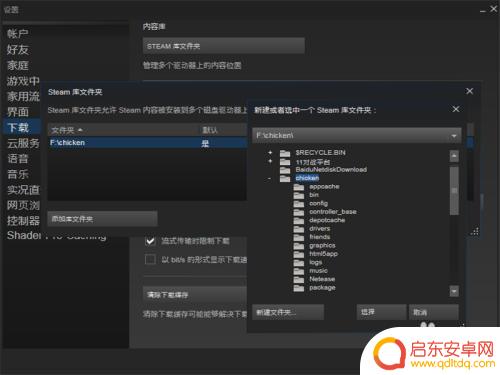Open 云服务 settings section
500x375 pixels.
[x=23, y=143]
